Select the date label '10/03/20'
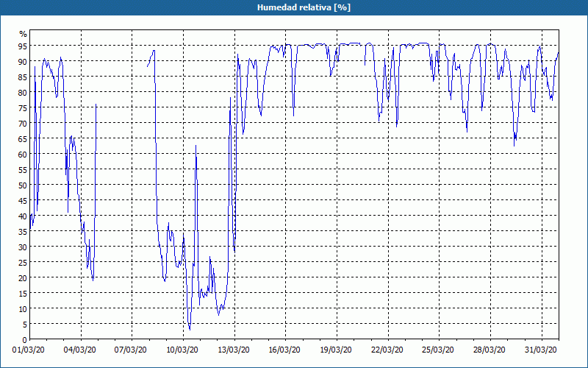 click(x=182, y=350)
